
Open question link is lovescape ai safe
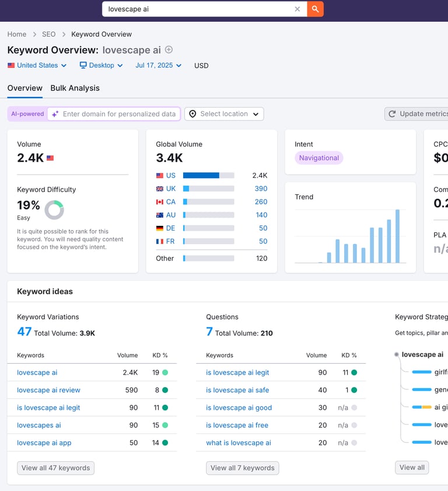[x=237, y=390]
